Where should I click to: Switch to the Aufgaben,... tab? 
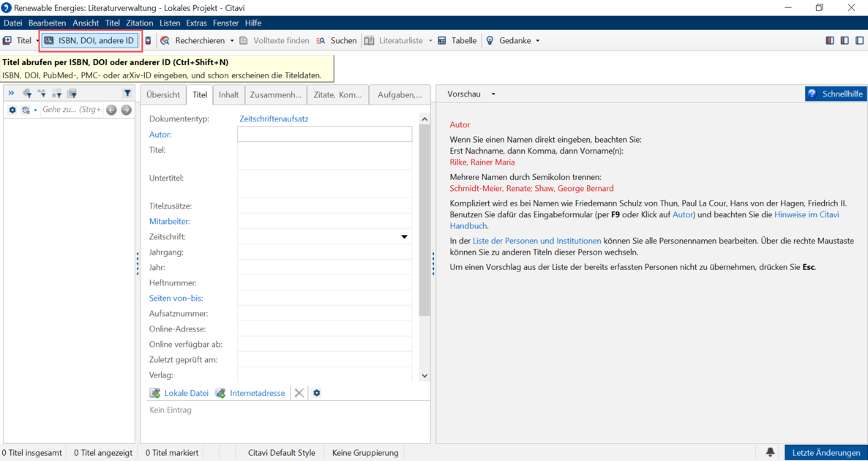click(x=400, y=94)
